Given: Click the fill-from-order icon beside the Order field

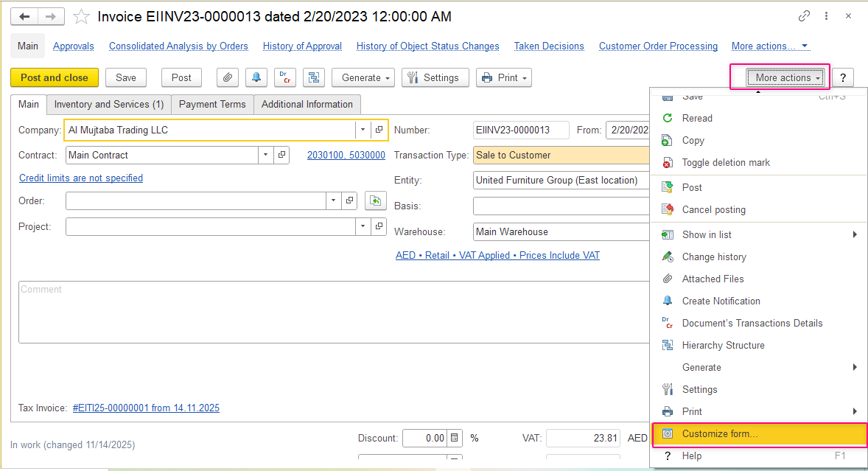Looking at the screenshot, I should [x=375, y=200].
